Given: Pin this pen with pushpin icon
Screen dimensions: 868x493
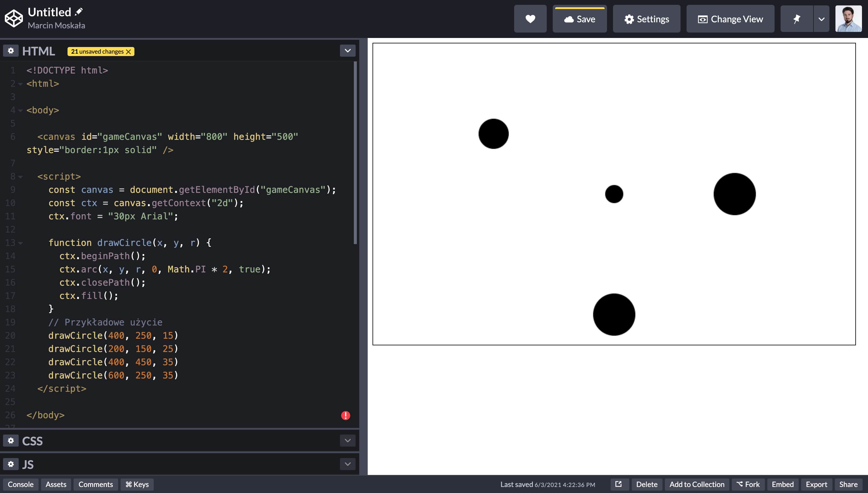Looking at the screenshot, I should pyautogui.click(x=796, y=19).
